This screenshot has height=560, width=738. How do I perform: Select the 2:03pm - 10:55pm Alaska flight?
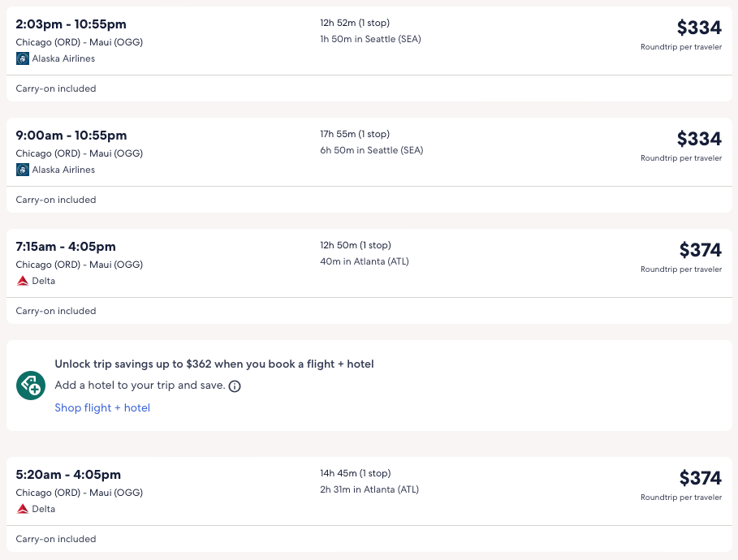tap(71, 24)
